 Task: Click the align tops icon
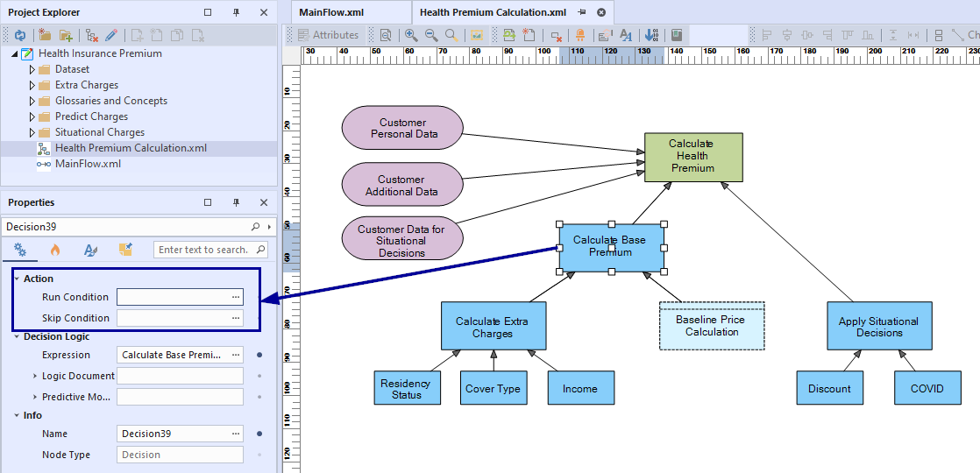(x=848, y=35)
